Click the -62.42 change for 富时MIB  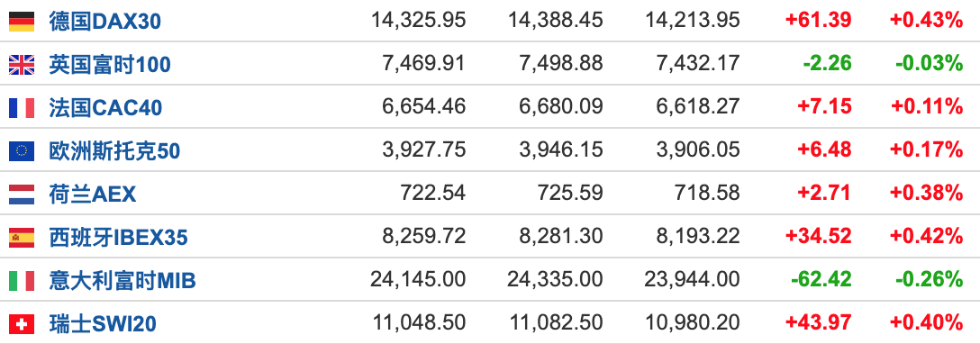[821, 279]
